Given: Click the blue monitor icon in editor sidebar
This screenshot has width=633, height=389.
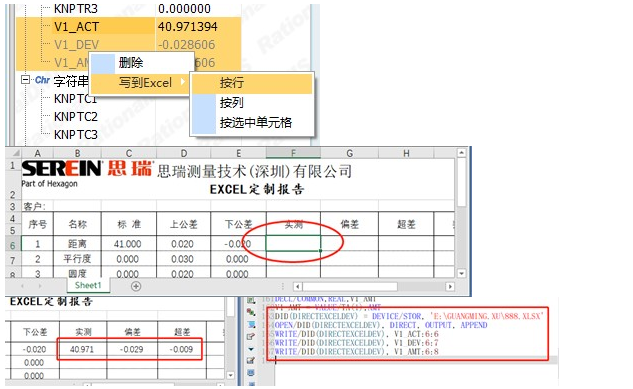Looking at the screenshot, I should (x=251, y=372).
